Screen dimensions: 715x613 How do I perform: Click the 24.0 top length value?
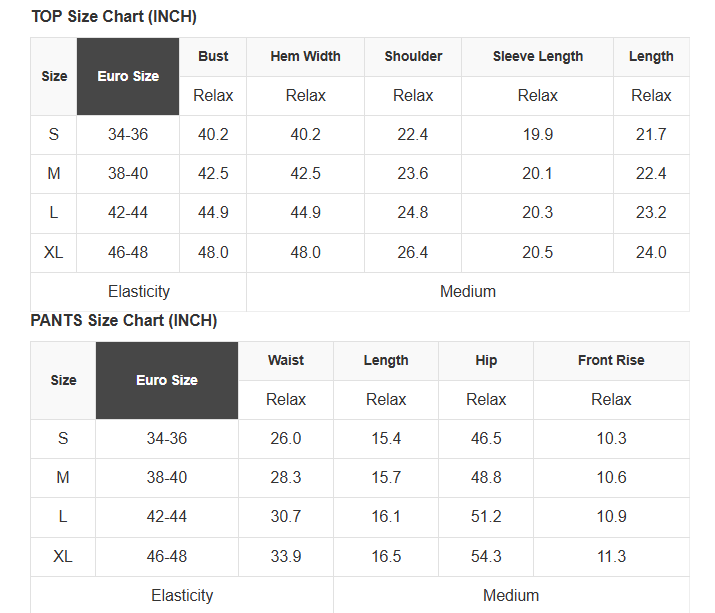[651, 252]
